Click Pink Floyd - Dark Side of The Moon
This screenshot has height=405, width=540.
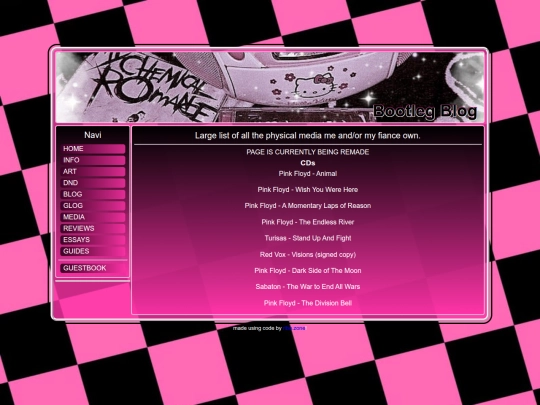click(x=308, y=271)
